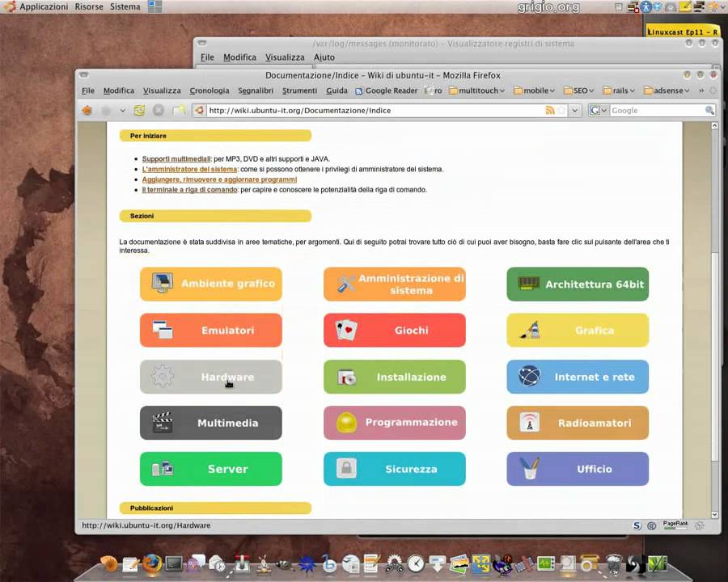Click the Sicurezza padlock icon

346,468
